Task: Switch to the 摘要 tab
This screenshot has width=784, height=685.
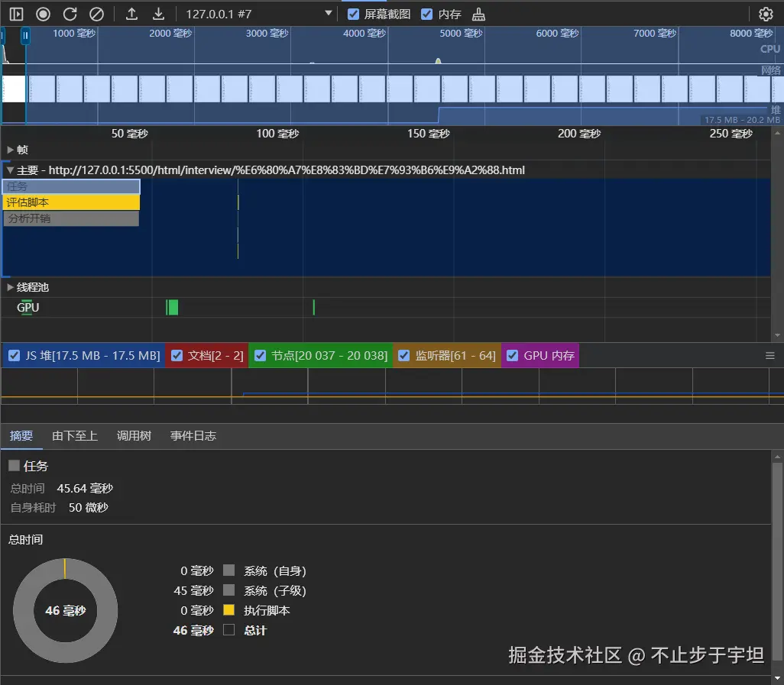Action: tap(21, 436)
